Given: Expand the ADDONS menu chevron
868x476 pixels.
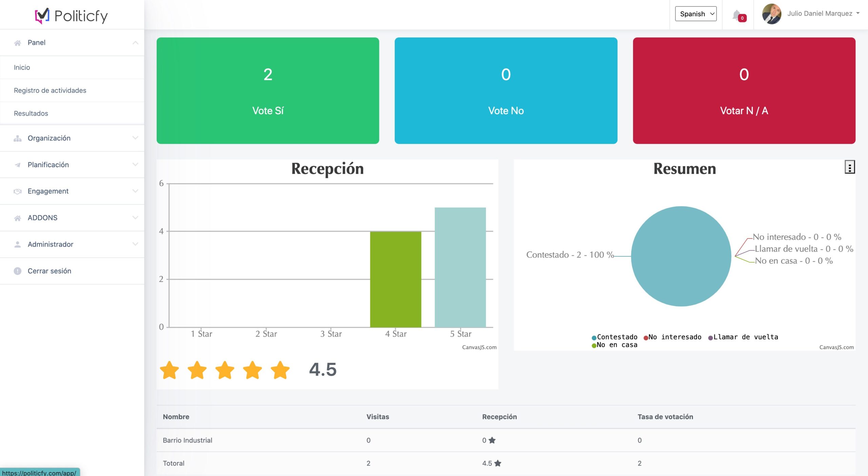Looking at the screenshot, I should click(135, 218).
